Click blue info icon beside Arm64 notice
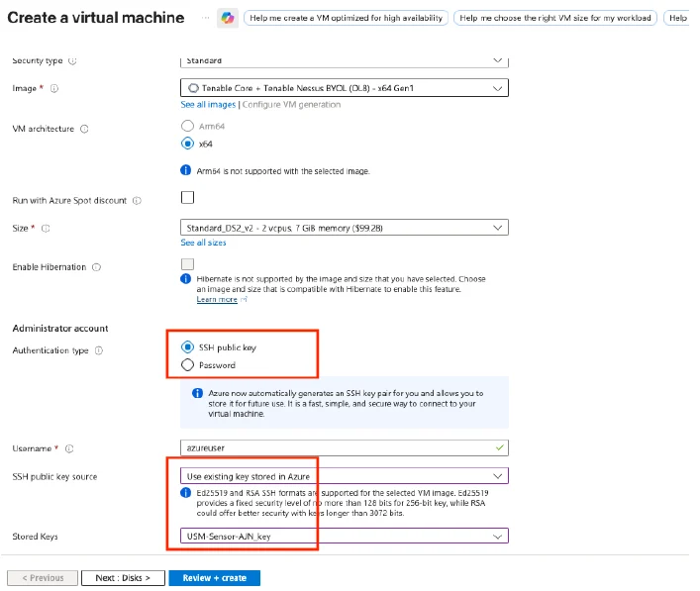This screenshot has width=700, height=591. 186,170
